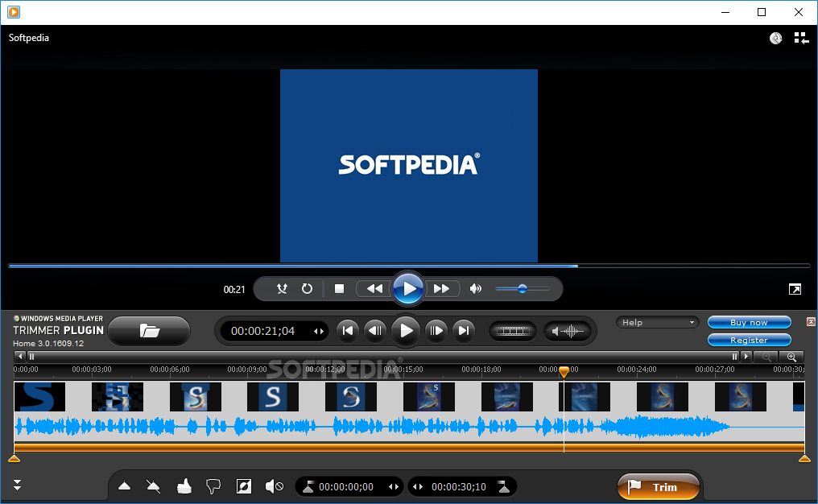
Task: Click the 00:21 elapsed time label
Action: (x=234, y=290)
